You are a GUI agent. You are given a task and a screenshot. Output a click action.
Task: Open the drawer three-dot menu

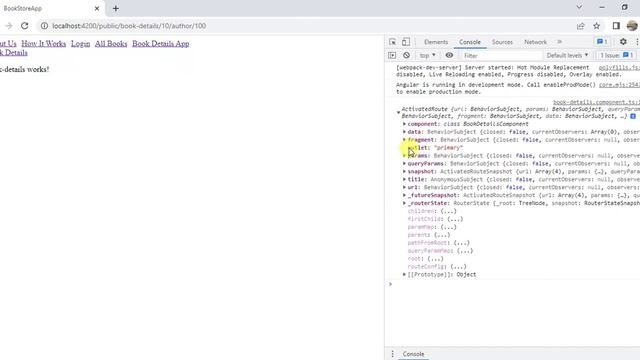tap(392, 354)
